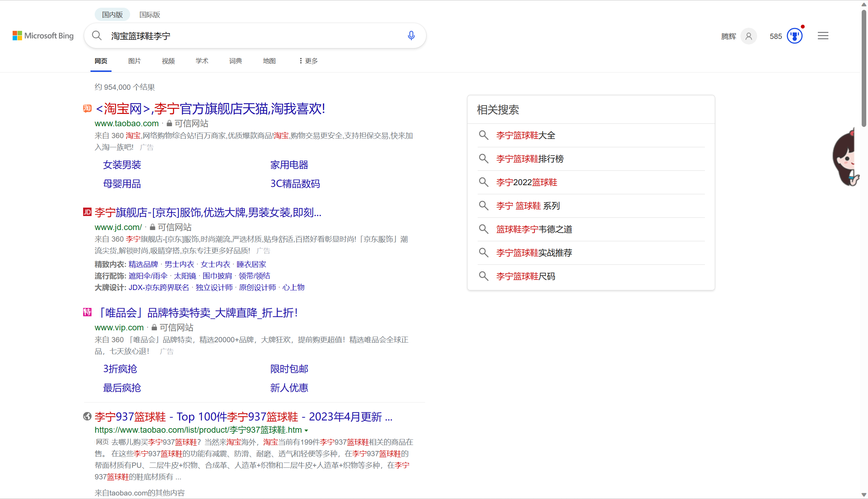
Task: Open 李宁旗舰店-[京东]服饰 result title
Action: 208,212
